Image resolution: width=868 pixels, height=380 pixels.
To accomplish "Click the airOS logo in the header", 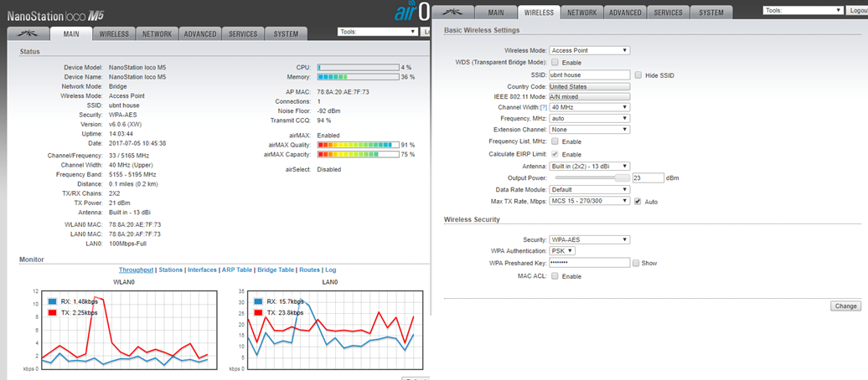I will 411,11.
